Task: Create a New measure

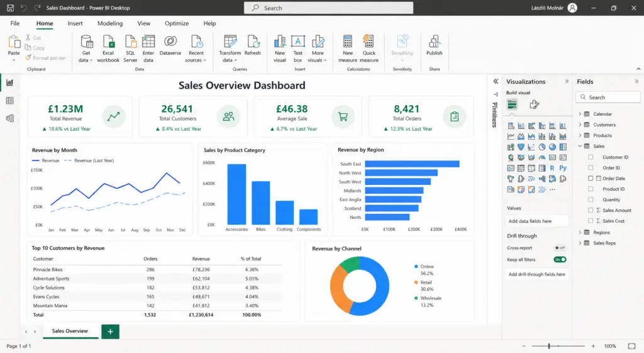Action: point(348,48)
